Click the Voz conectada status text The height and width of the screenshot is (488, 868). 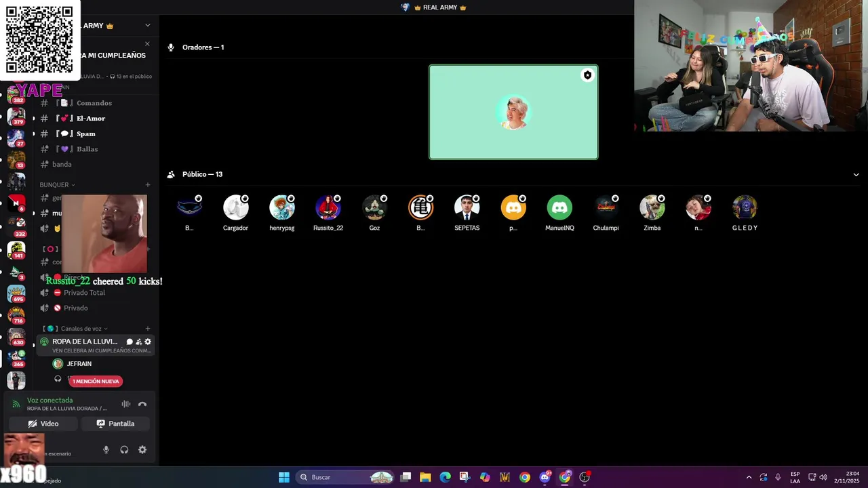[x=50, y=400]
